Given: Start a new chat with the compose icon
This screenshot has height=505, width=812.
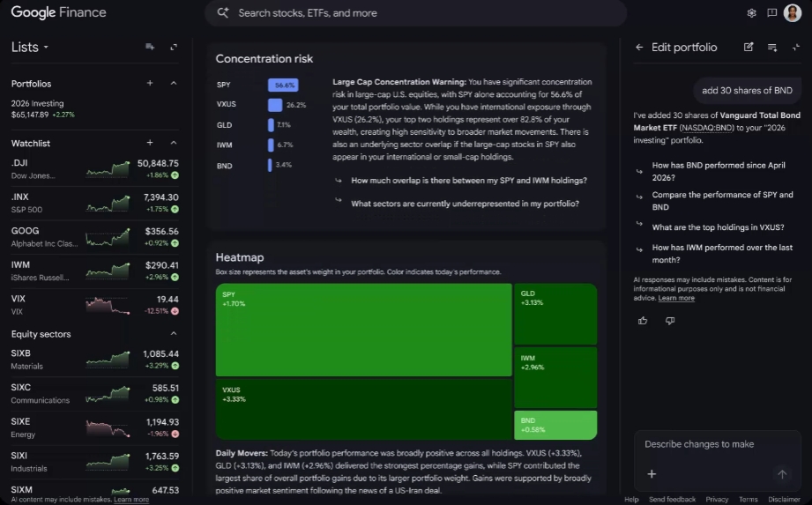Looking at the screenshot, I should point(749,47).
